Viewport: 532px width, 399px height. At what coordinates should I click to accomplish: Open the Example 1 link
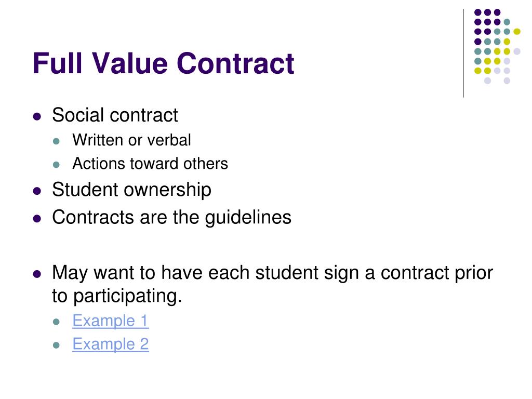click(110, 321)
